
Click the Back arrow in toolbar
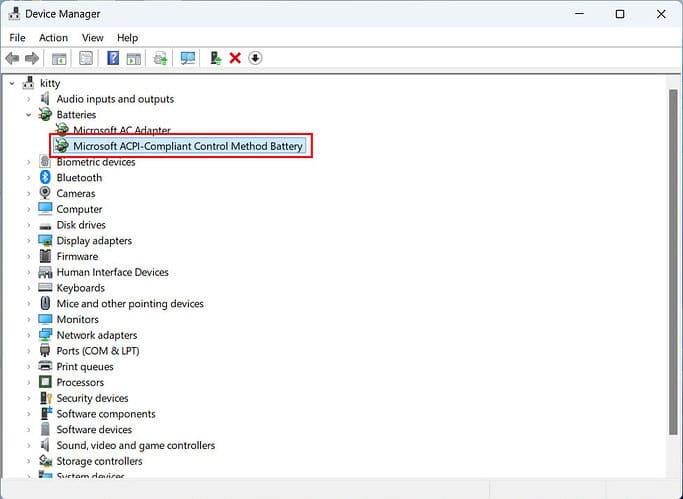(x=12, y=58)
